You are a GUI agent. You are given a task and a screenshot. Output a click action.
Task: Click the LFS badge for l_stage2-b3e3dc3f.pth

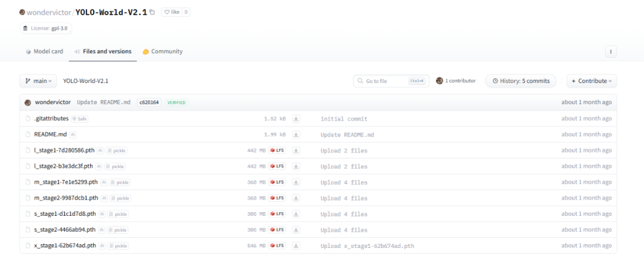[x=277, y=166]
